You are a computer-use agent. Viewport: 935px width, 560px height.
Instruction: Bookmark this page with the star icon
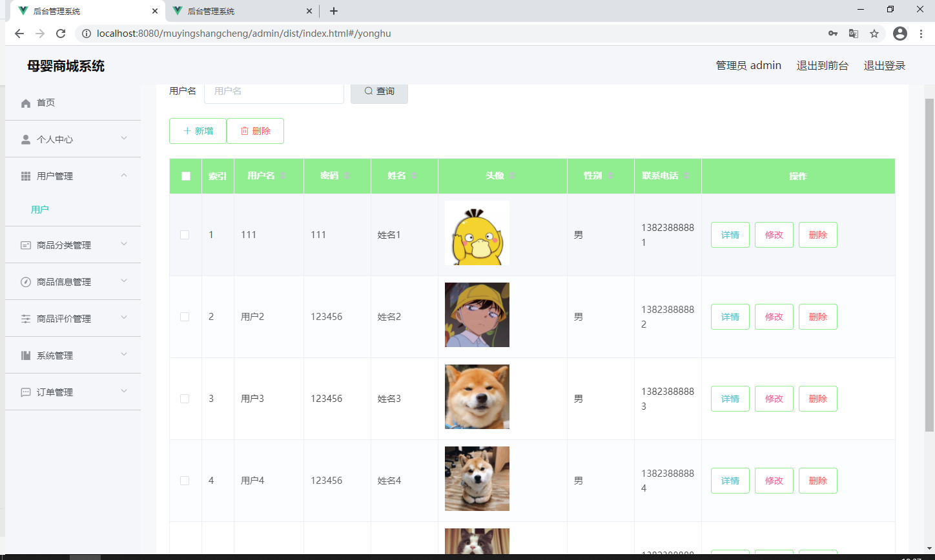point(874,34)
